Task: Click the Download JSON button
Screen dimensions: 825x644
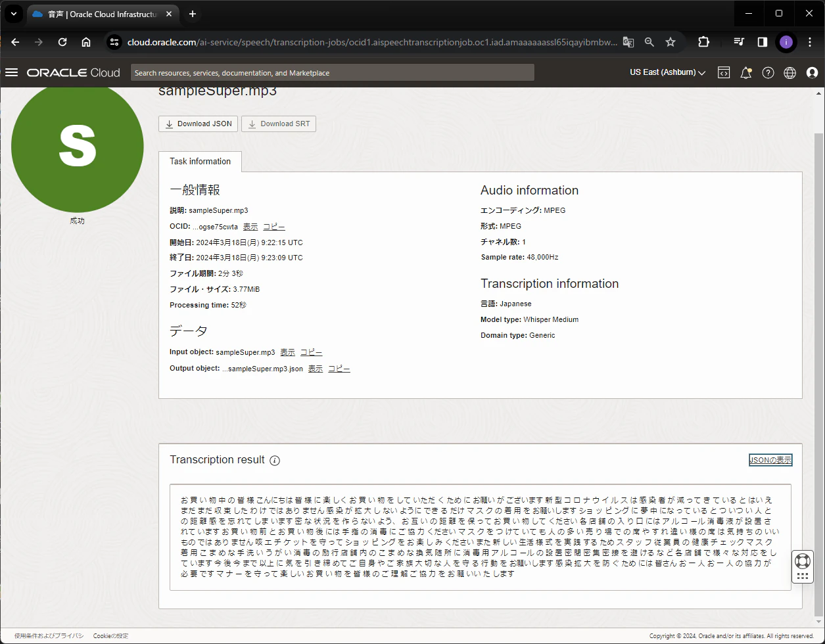Action: (198, 124)
